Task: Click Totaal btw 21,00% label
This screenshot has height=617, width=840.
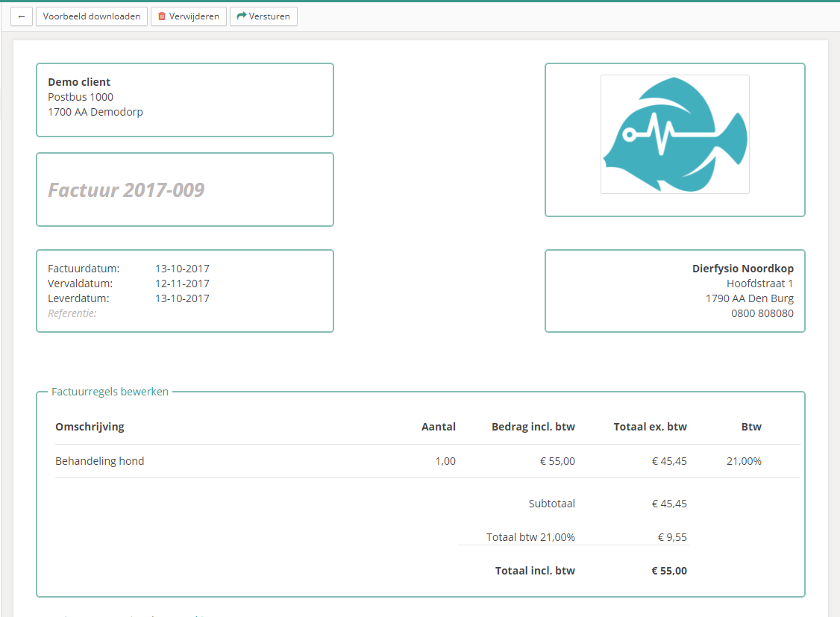Action: (x=530, y=537)
